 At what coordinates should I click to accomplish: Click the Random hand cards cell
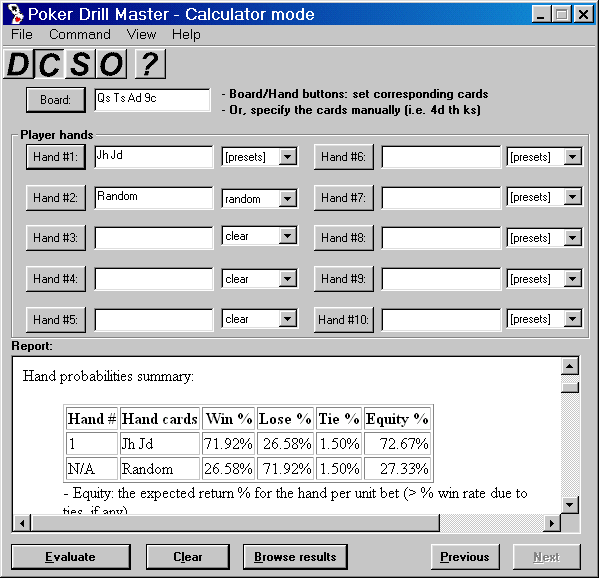[160, 468]
